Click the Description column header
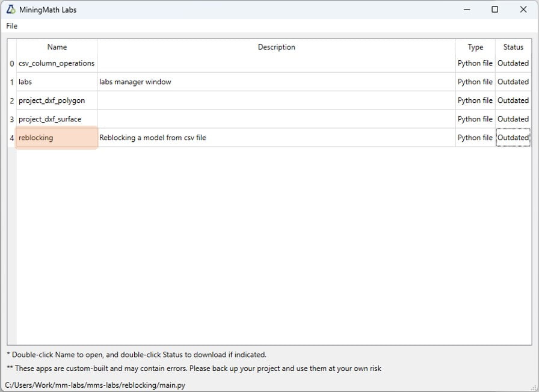 coord(276,47)
